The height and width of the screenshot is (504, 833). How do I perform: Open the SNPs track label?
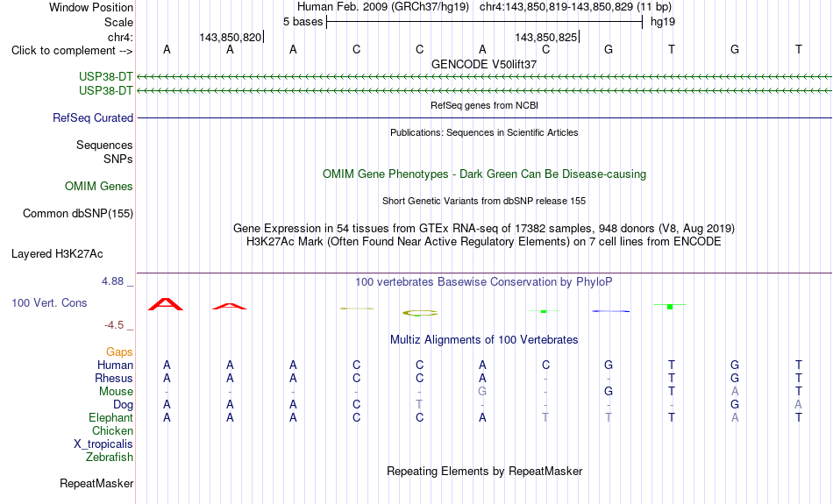118,159
